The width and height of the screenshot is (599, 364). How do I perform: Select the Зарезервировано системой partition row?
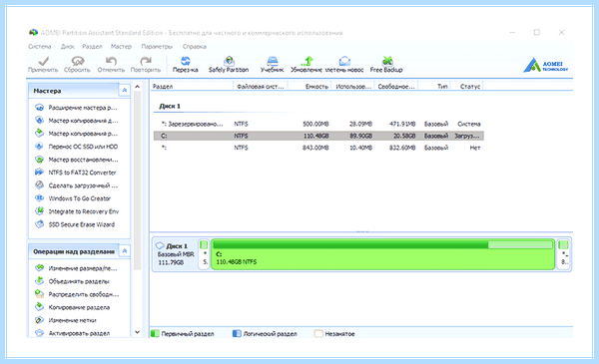[318, 124]
